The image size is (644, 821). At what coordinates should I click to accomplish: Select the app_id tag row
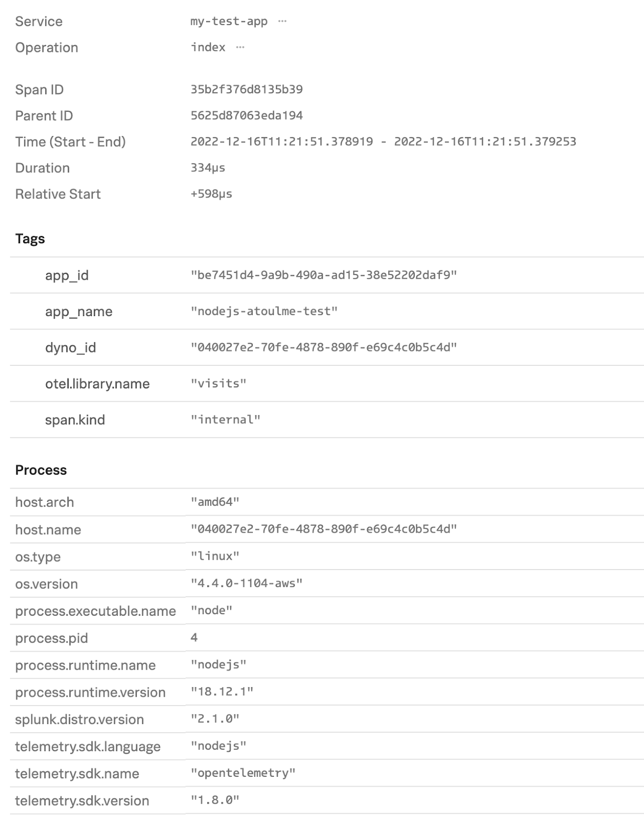click(67, 276)
